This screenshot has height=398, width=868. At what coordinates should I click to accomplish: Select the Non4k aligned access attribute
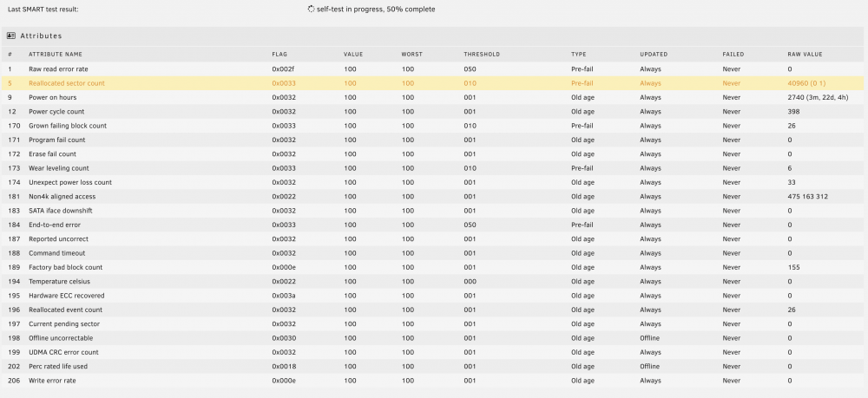pos(62,197)
